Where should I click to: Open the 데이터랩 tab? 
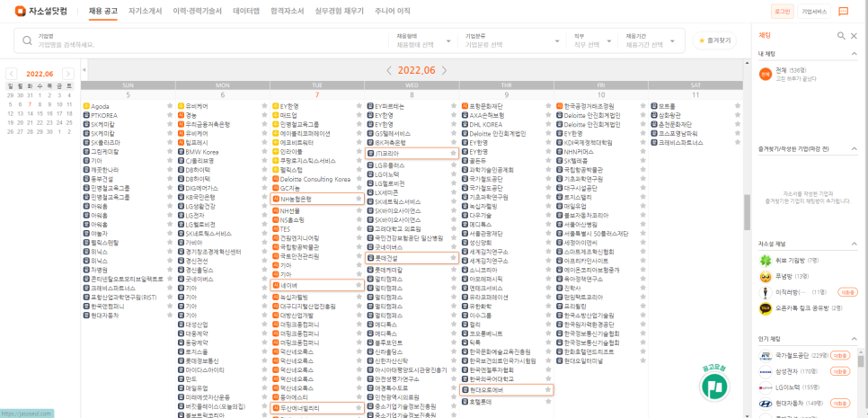tap(246, 11)
